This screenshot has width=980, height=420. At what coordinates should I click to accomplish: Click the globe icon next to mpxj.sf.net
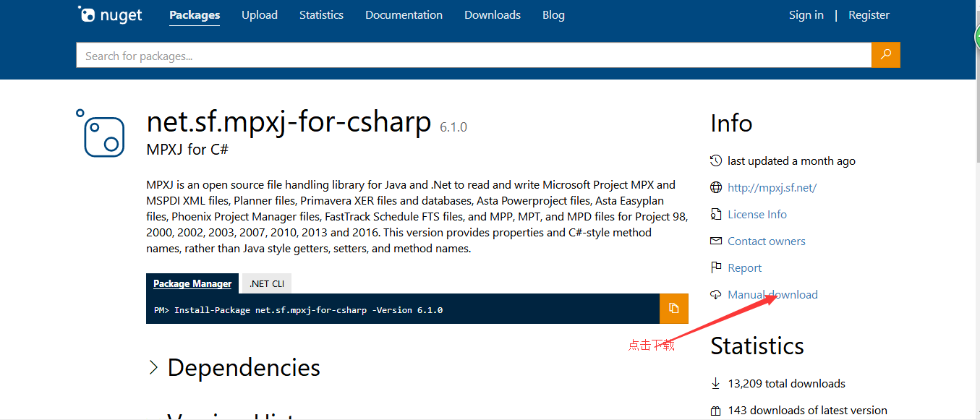[x=716, y=188]
